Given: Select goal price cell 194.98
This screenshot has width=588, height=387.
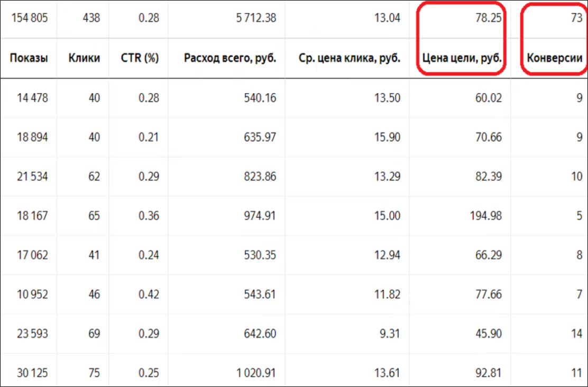Looking at the screenshot, I should (485, 216).
